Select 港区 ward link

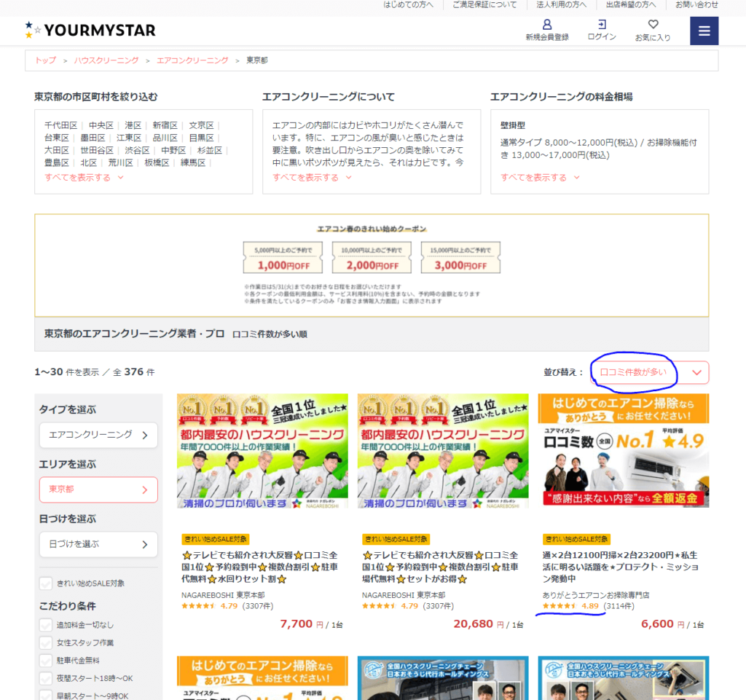[x=133, y=125]
